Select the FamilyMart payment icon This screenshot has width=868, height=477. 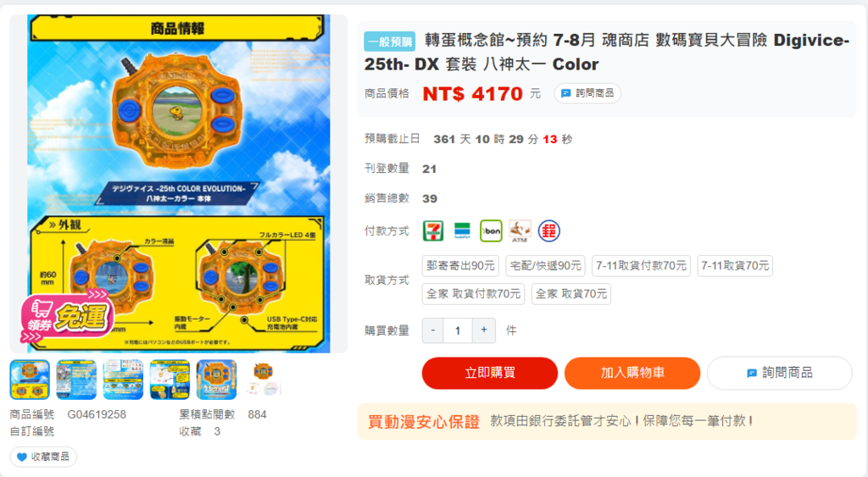462,230
